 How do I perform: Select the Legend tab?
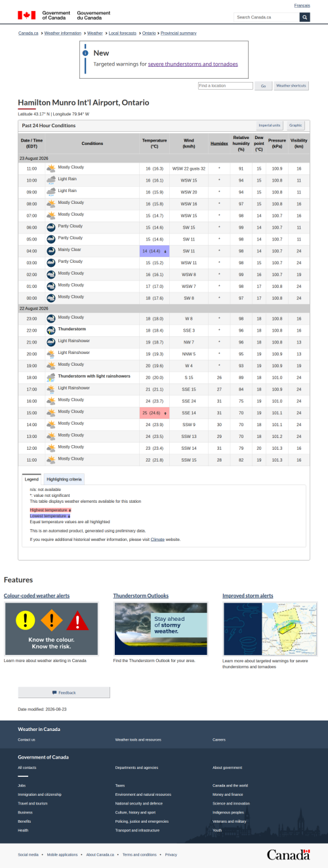pos(32,479)
